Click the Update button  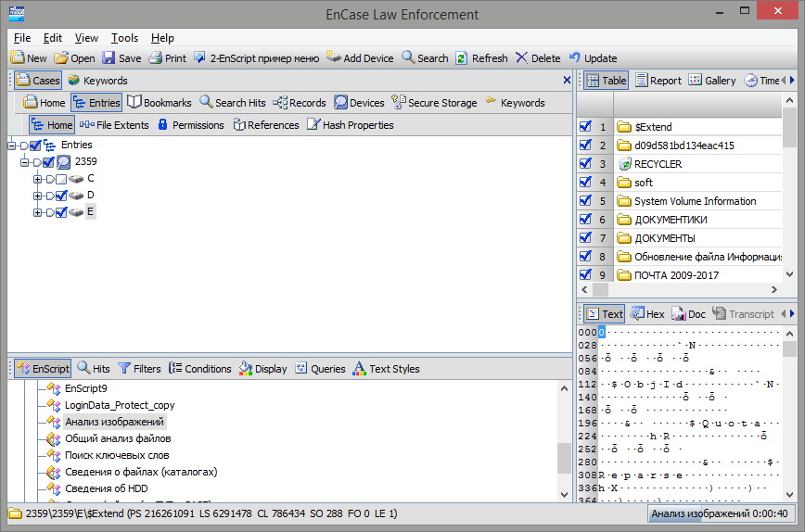(594, 58)
